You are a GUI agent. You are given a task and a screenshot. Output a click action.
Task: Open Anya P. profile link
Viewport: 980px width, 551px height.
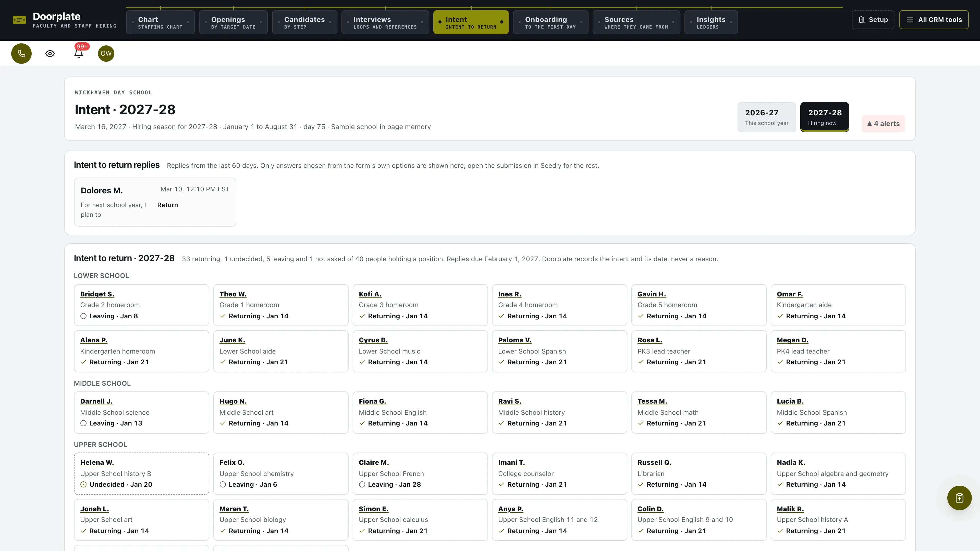510,509
